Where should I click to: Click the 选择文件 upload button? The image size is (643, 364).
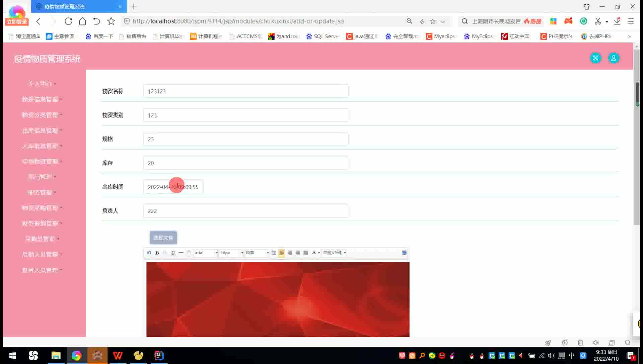[x=163, y=238]
